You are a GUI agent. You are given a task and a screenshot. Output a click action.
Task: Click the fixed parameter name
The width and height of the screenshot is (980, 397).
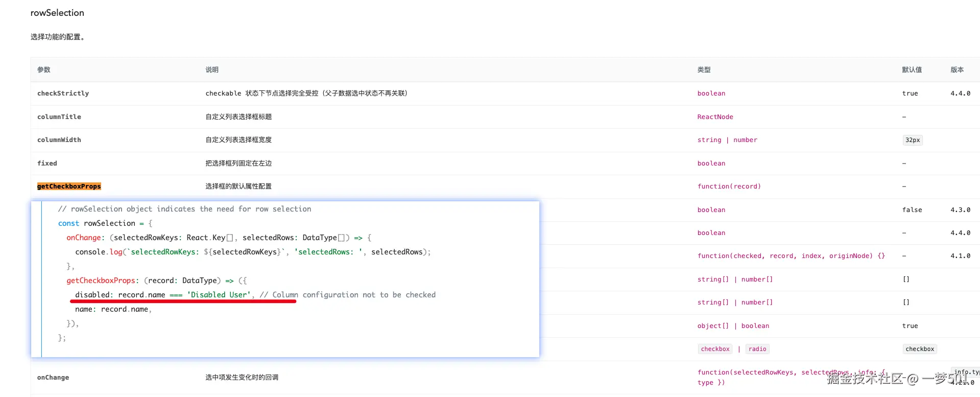click(47, 164)
